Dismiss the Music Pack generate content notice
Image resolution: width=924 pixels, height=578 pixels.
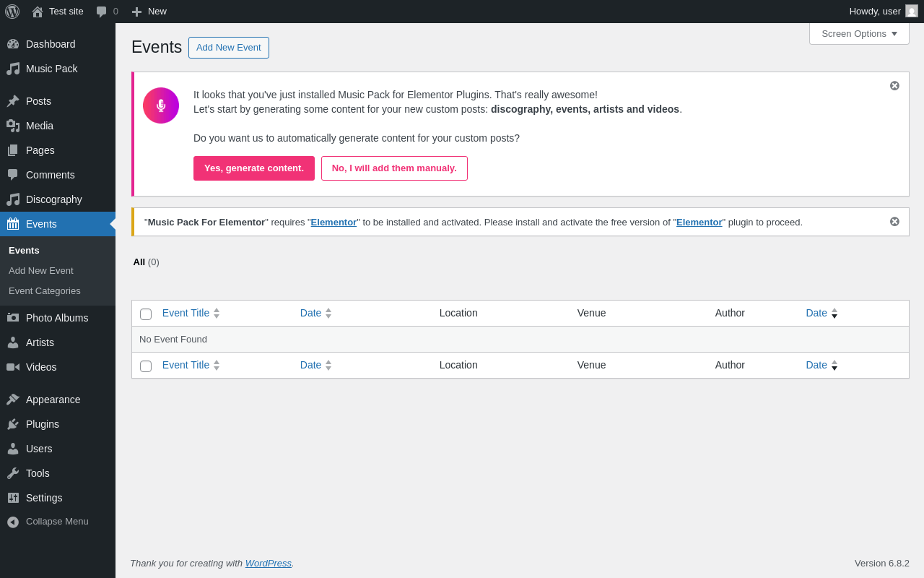(x=894, y=86)
